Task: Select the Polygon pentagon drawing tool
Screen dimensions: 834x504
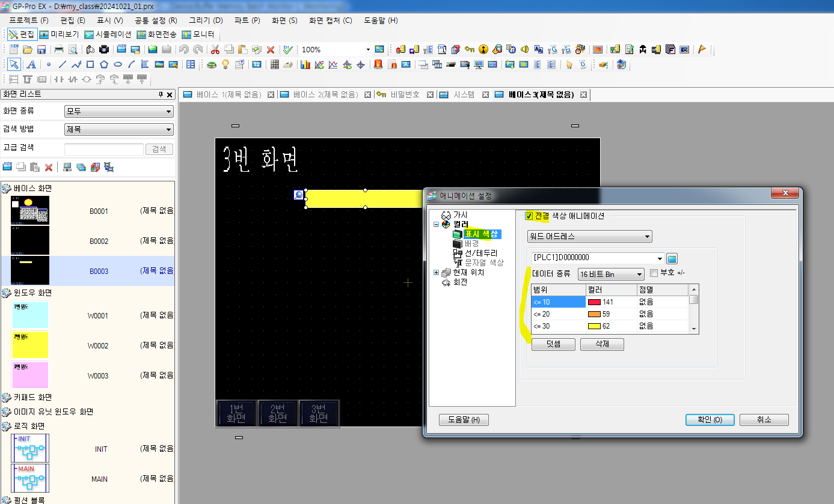Action: click(x=104, y=64)
